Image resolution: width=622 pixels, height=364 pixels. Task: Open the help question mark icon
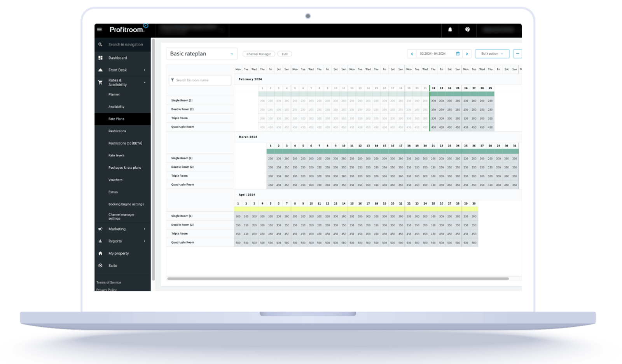point(467,30)
